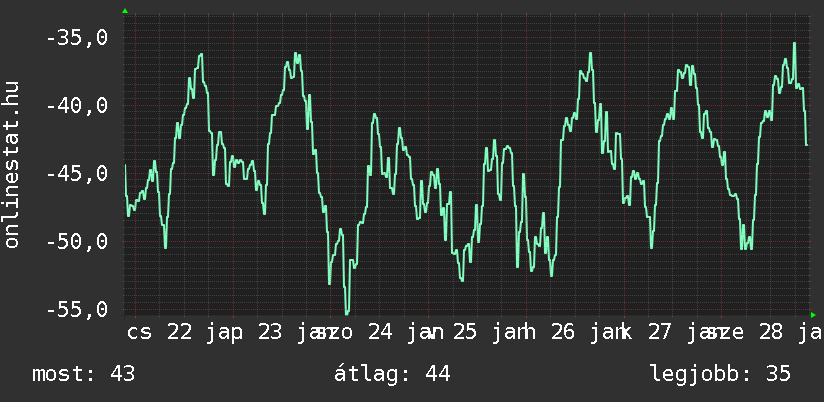Screen dimensions: 824x402
Task: Select the "átlag: 44" average value
Action: coord(393,374)
